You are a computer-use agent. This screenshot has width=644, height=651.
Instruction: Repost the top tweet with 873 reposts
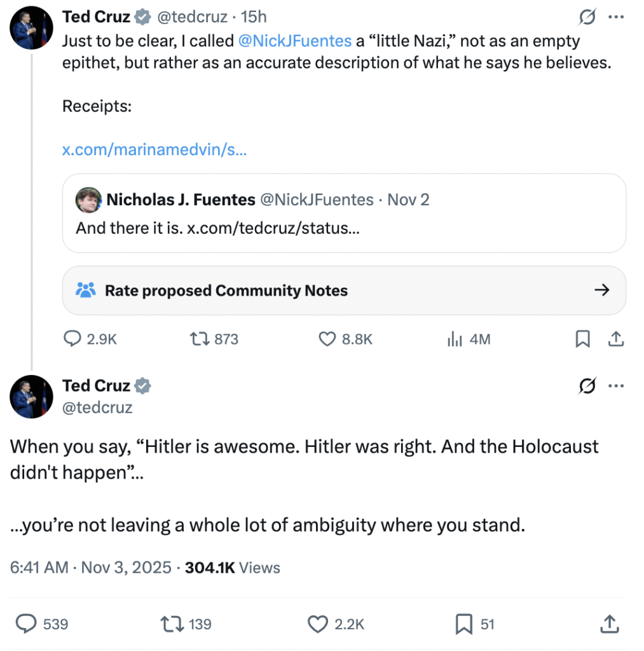[x=200, y=339]
